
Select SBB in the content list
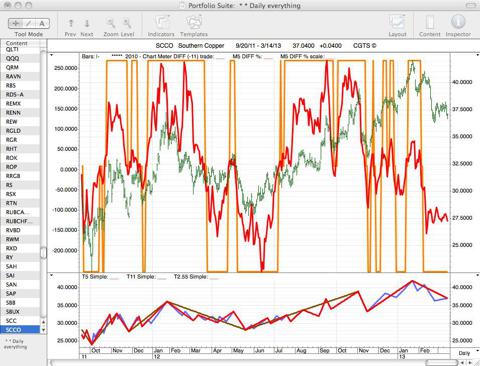(20, 303)
